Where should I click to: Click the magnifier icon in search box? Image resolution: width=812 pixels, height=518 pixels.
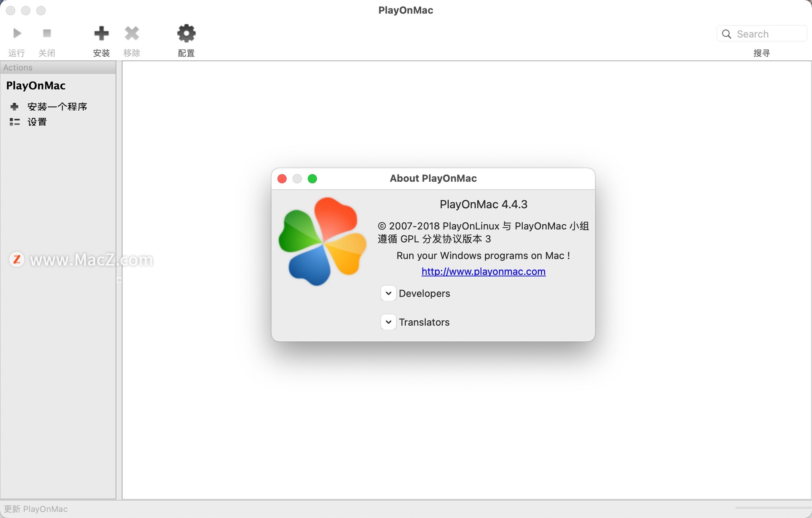point(727,34)
